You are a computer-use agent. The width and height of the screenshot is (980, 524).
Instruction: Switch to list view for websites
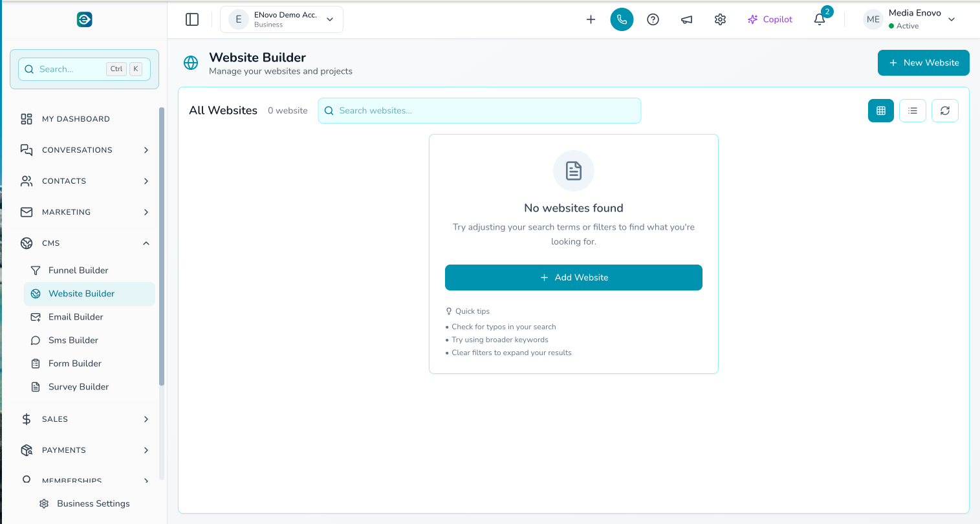pos(912,111)
